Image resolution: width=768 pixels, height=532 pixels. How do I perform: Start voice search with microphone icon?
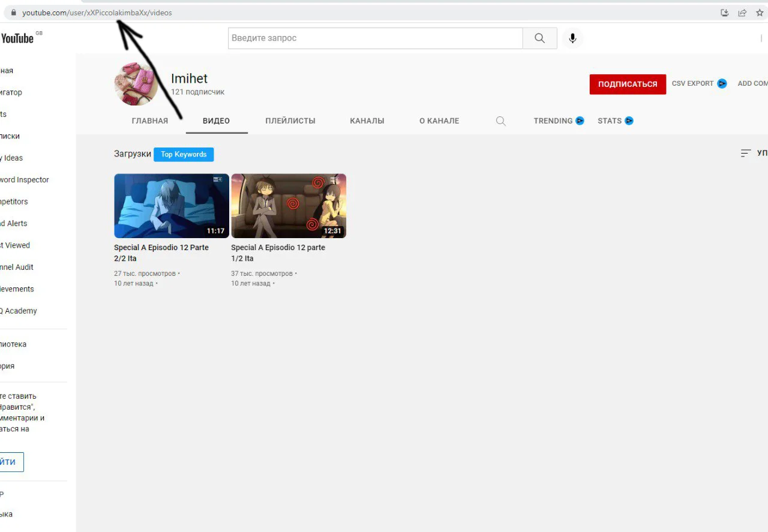pyautogui.click(x=572, y=38)
